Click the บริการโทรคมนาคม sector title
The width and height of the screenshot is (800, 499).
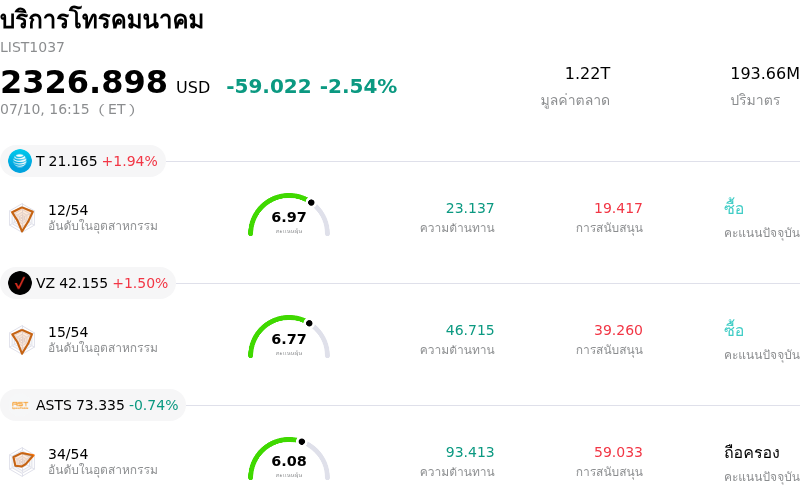(102, 20)
